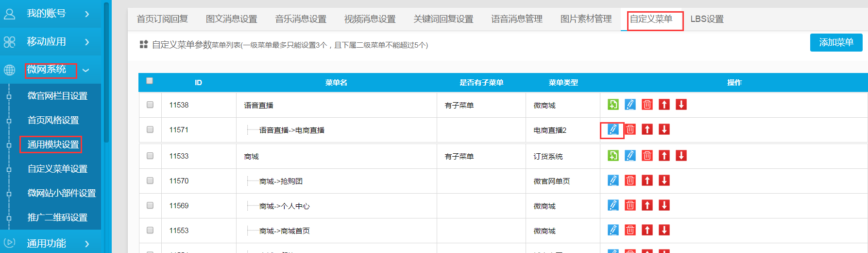
Task: Edit the 抢购团 submenu row 11570
Action: pos(613,181)
